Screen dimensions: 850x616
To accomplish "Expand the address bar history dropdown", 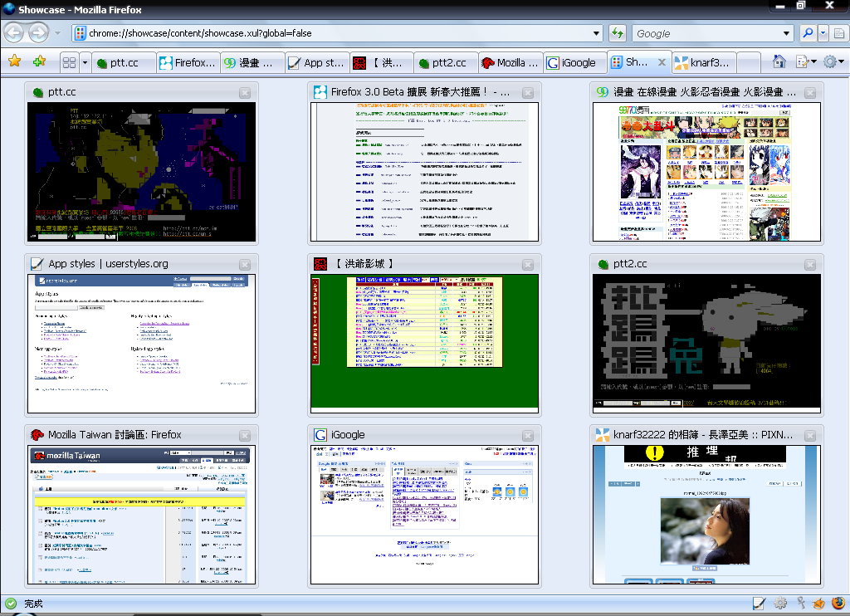I will click(x=597, y=33).
